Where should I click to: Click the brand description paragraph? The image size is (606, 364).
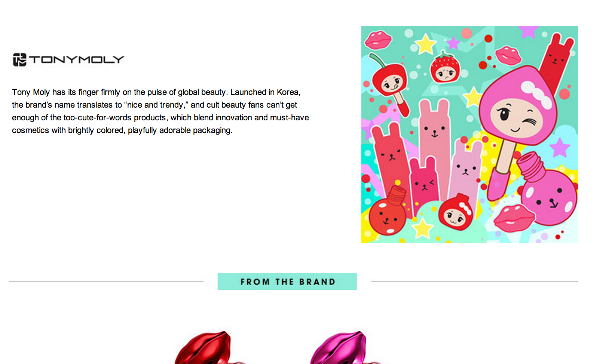point(160,111)
